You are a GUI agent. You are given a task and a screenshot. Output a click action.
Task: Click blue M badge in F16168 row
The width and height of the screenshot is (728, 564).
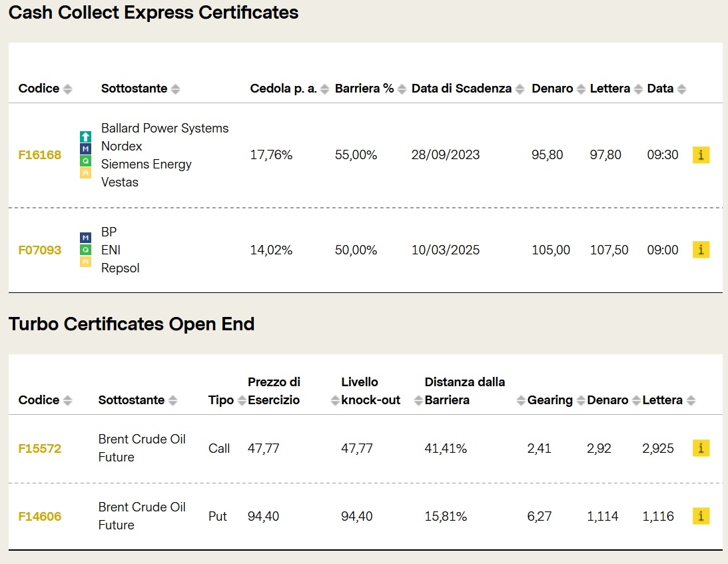click(x=85, y=148)
